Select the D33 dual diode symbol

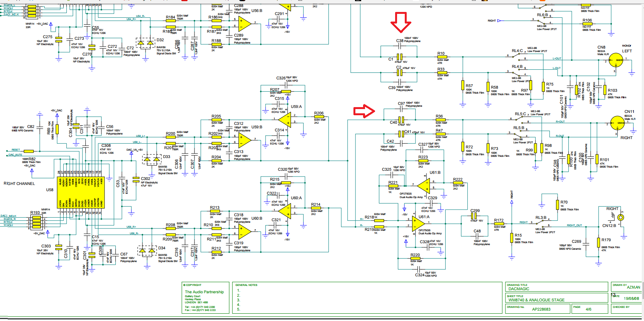tap(152, 159)
